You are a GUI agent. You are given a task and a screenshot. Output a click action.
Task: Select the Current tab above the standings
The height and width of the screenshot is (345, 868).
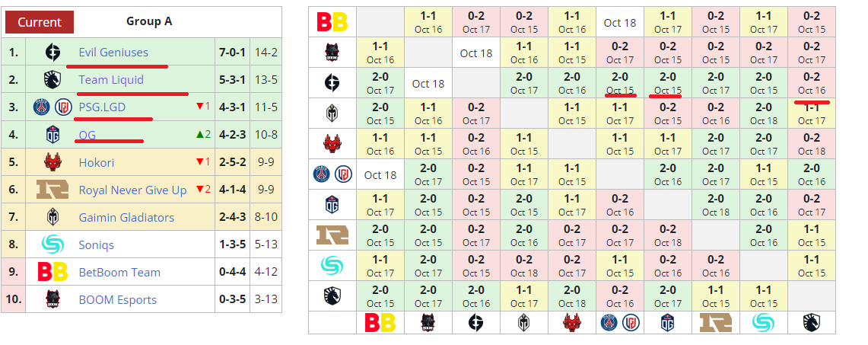click(x=40, y=22)
